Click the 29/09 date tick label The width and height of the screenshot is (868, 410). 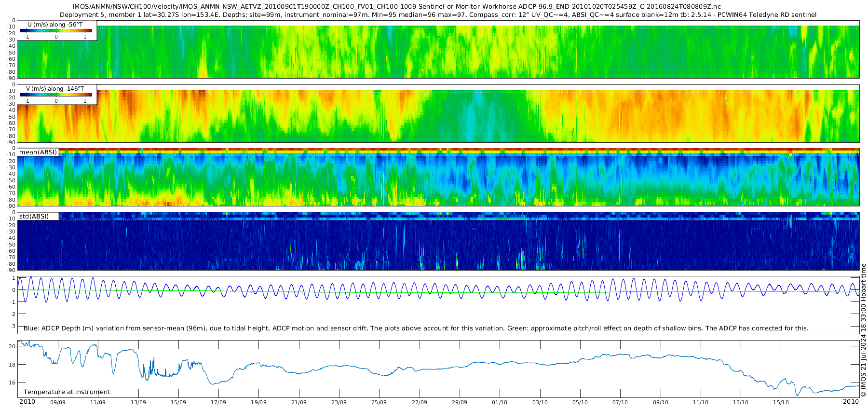[x=460, y=402]
